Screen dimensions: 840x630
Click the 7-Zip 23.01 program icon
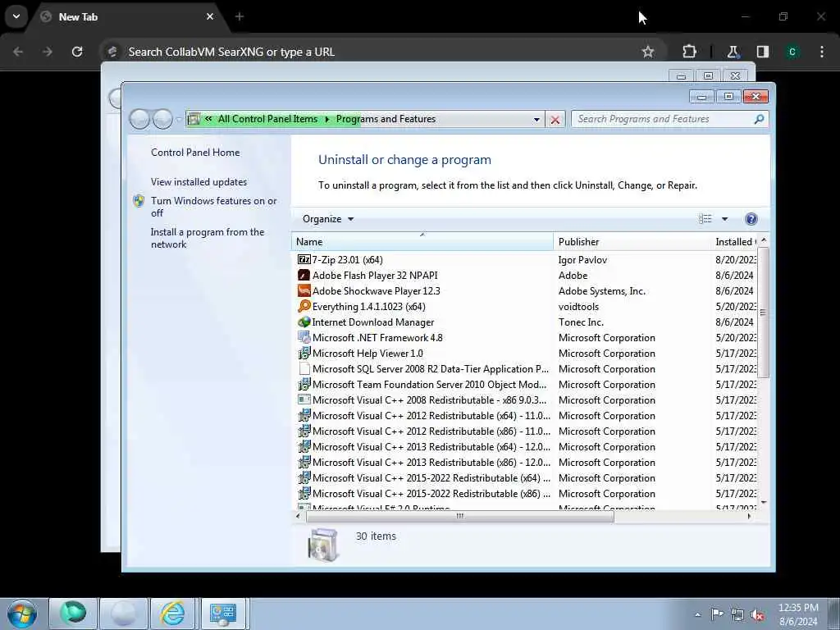[x=304, y=260]
